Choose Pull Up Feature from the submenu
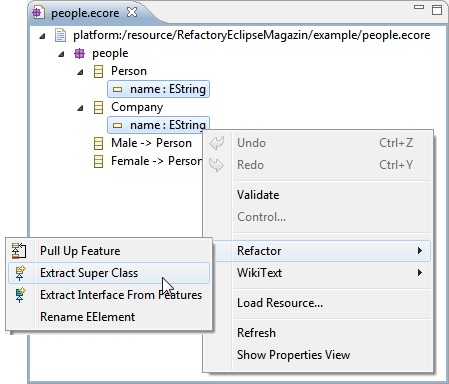Image resolution: width=449 pixels, height=384 pixels. coord(109,251)
